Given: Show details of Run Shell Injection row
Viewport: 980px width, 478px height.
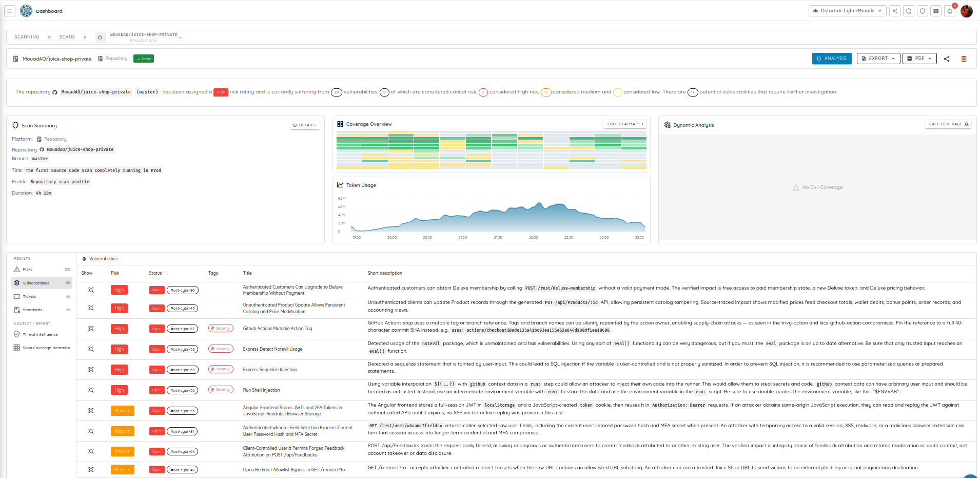Looking at the screenshot, I should [91, 390].
